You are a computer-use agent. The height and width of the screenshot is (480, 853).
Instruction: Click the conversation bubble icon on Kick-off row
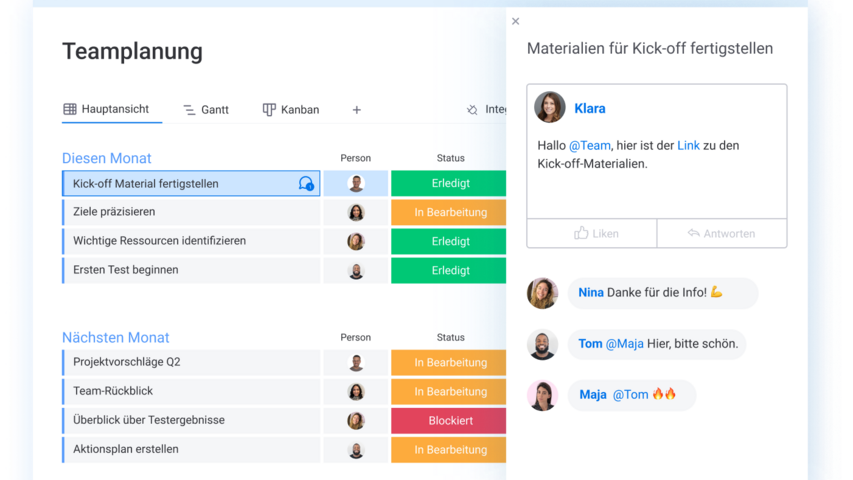306,184
